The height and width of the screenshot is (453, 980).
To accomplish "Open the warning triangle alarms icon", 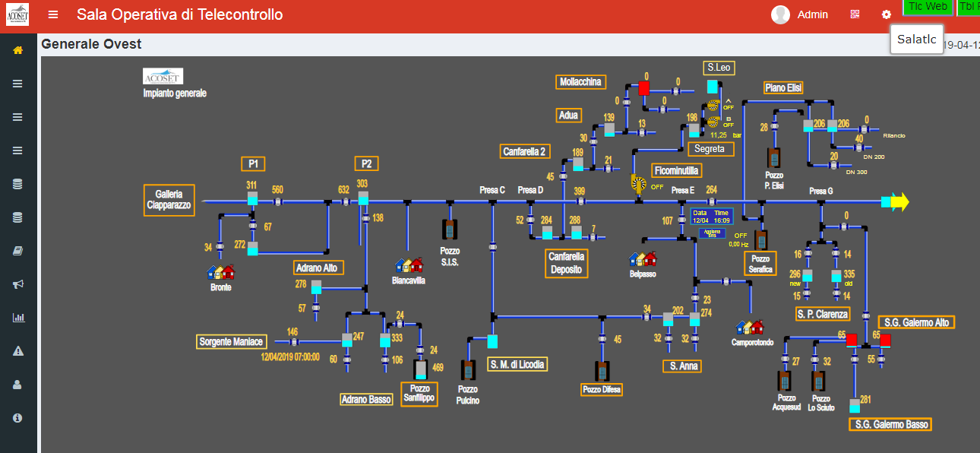I will coord(17,351).
